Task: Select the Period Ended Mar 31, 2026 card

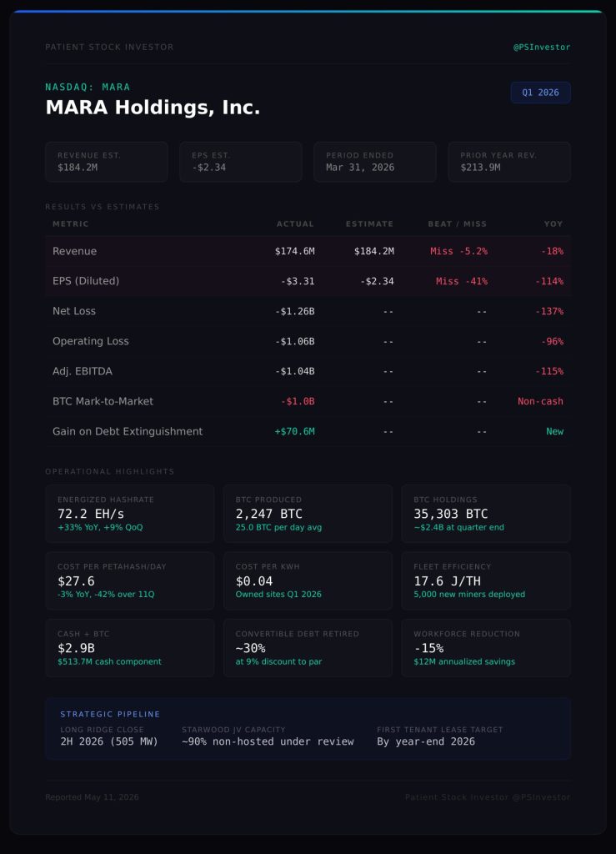Action: (x=375, y=162)
